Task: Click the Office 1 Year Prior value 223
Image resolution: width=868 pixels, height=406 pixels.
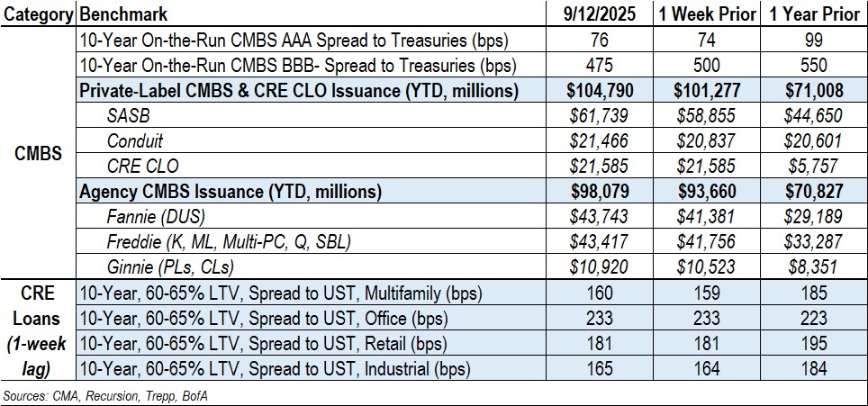Action: (813, 319)
